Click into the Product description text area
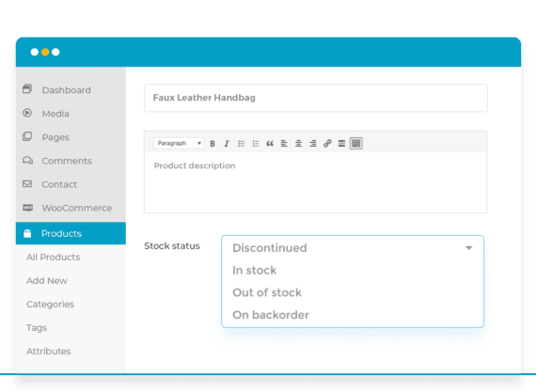Image resolution: width=536 pixels, height=392 pixels. [316, 182]
